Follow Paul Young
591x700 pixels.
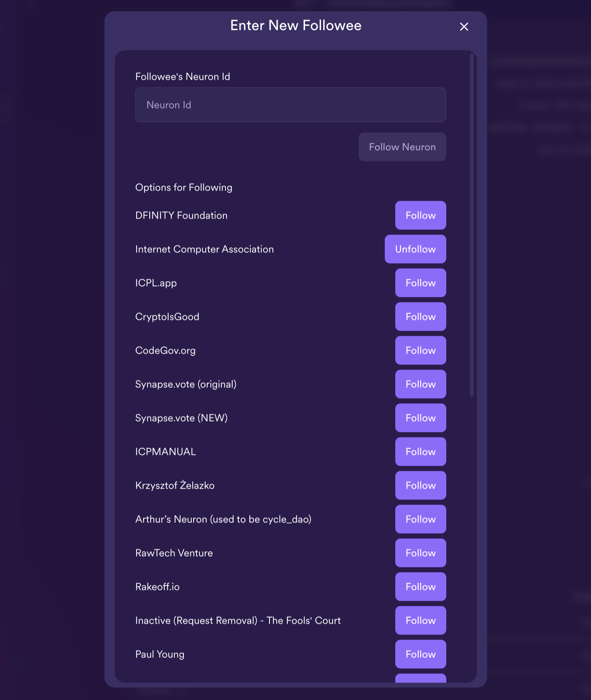pos(420,654)
